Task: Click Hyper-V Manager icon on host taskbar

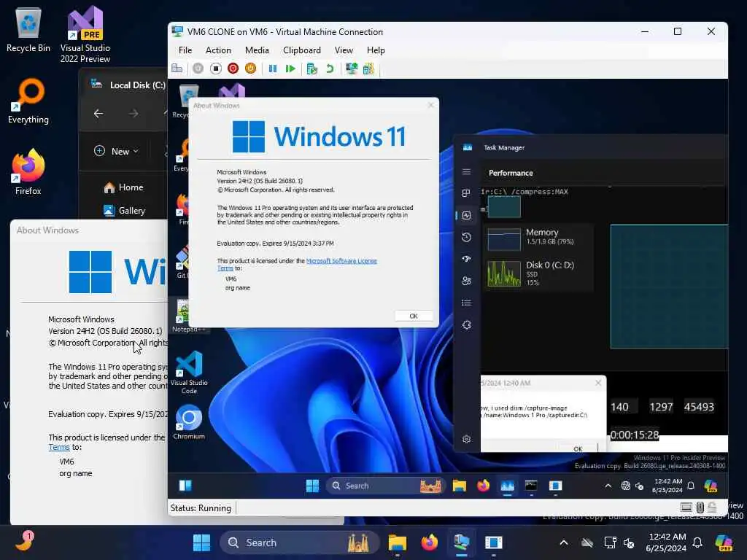Action: (461, 542)
